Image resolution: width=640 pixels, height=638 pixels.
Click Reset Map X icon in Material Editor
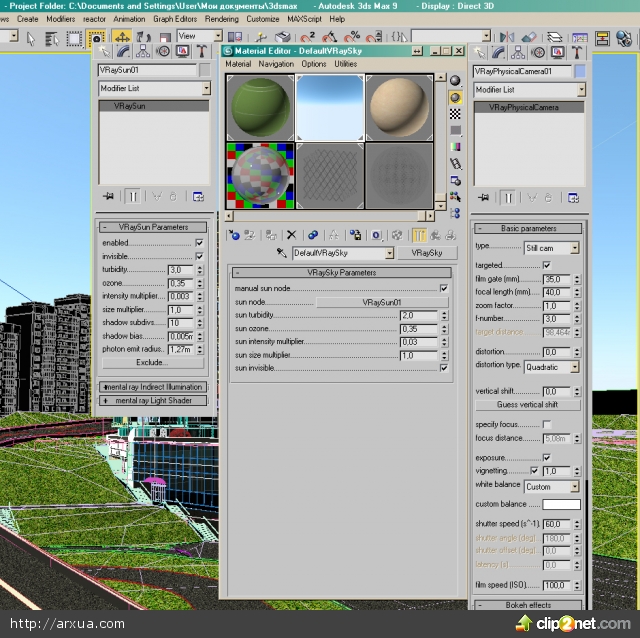point(291,235)
